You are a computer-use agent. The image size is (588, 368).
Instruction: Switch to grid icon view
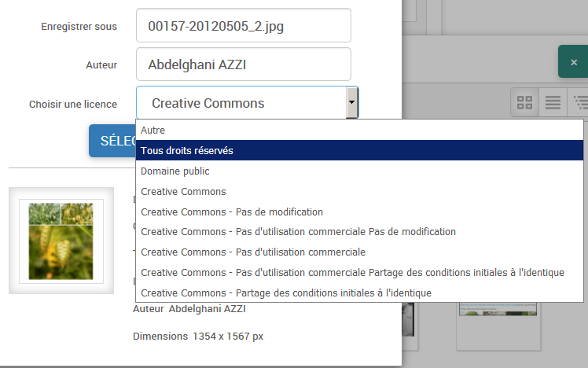click(525, 102)
